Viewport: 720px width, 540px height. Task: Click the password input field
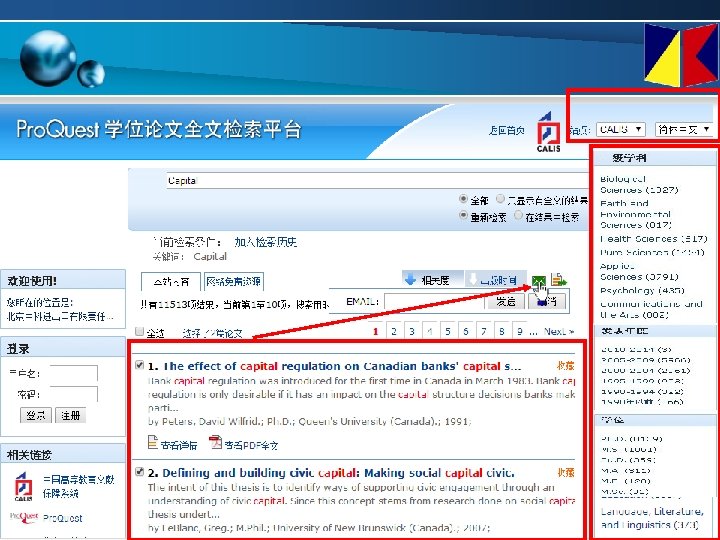(73, 394)
